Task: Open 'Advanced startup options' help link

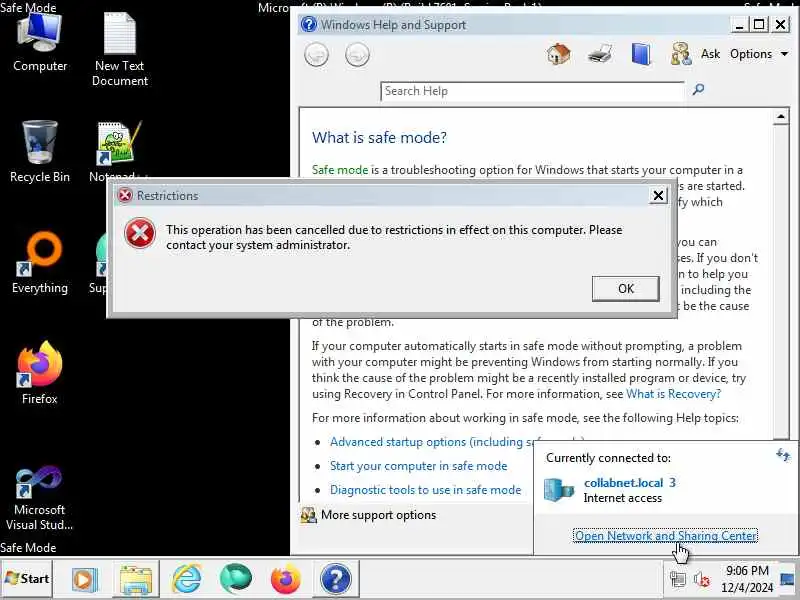Action: pyautogui.click(x=432, y=442)
